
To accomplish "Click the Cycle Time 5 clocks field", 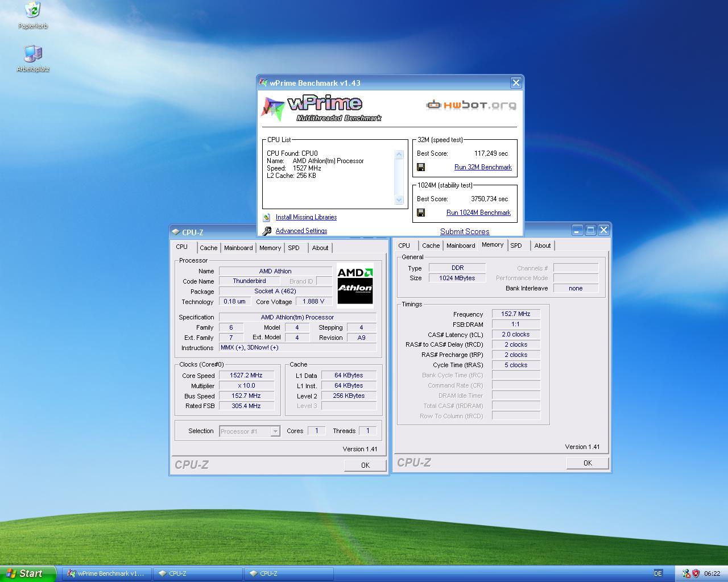I will [x=515, y=365].
